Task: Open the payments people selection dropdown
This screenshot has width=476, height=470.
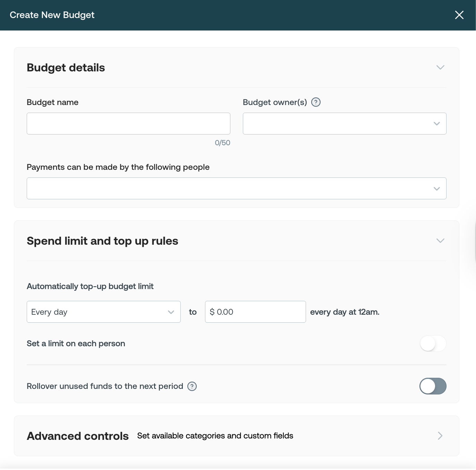Action: coord(236,189)
